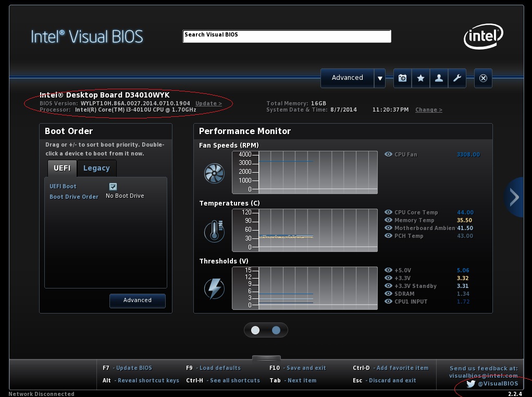Click the @VisualBIOS Twitter link
The width and height of the screenshot is (532, 397).
pyautogui.click(x=498, y=384)
